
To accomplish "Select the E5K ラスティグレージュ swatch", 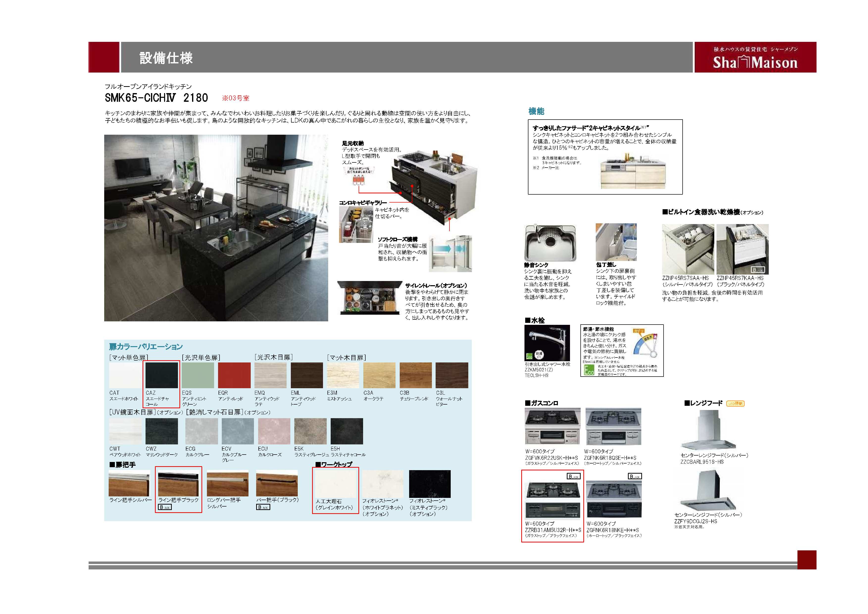I will tap(310, 431).
